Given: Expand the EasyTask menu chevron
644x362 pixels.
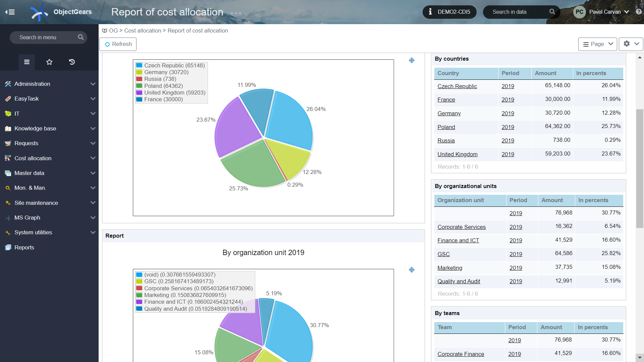Looking at the screenshot, I should [93, 99].
